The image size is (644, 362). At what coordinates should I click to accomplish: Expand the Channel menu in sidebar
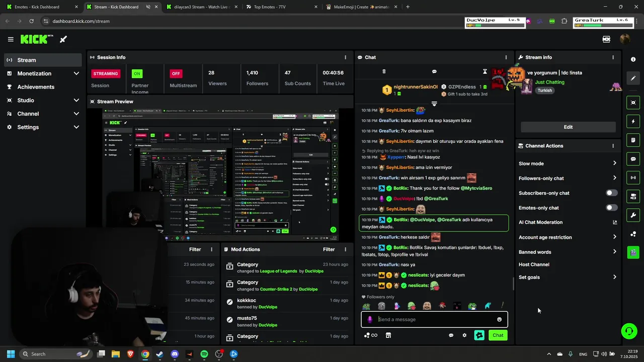click(43, 114)
